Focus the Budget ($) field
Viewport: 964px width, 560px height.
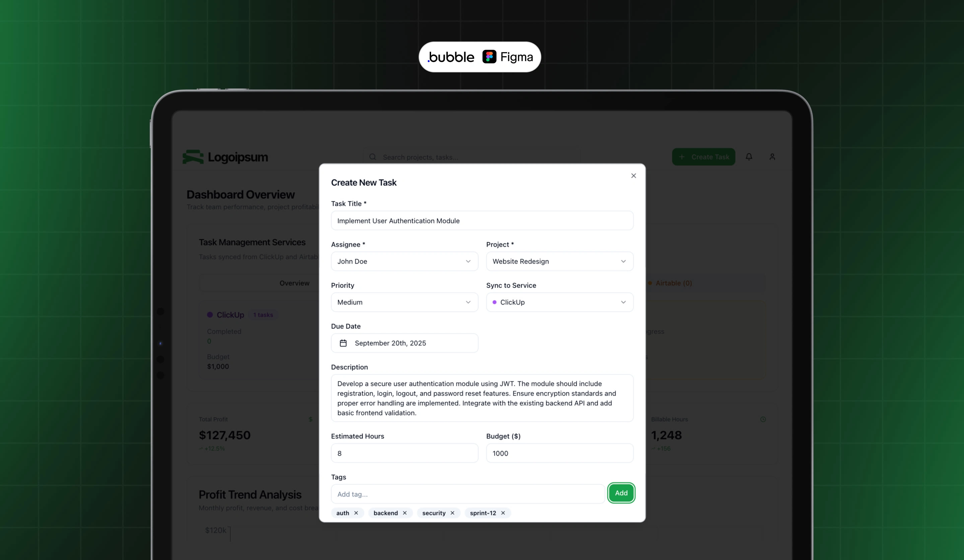[x=560, y=453]
